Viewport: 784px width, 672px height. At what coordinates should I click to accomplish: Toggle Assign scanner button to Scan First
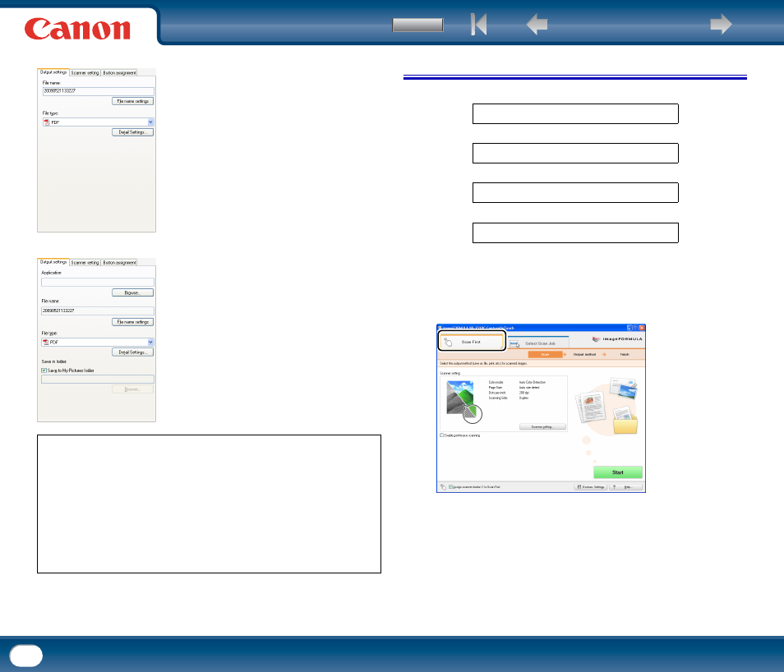[450, 486]
